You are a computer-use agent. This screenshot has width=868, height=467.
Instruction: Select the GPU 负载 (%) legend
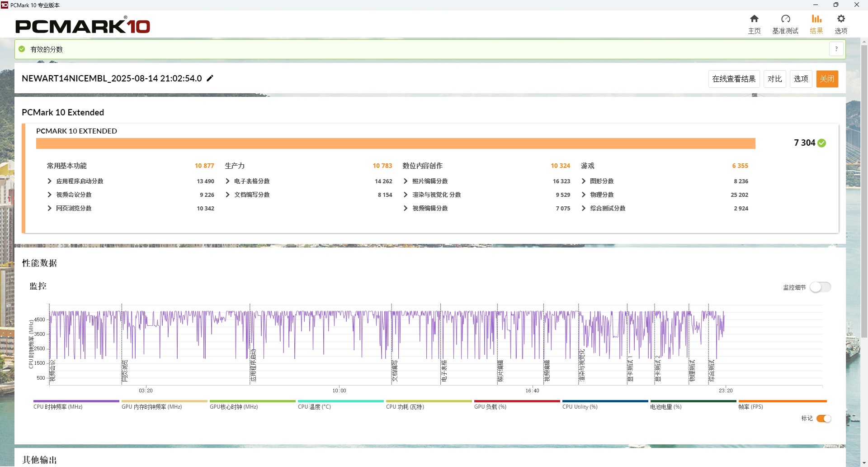(x=517, y=405)
